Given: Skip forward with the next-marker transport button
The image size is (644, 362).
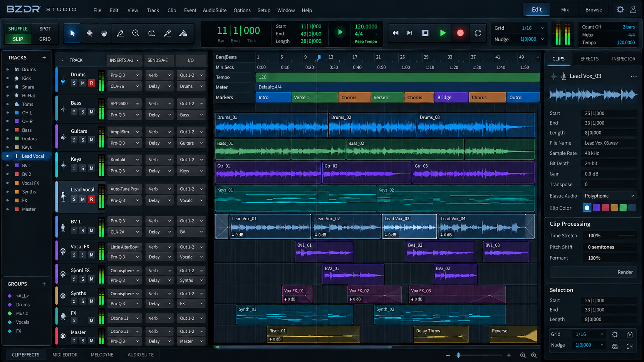Looking at the screenshot, I should click(x=409, y=33).
